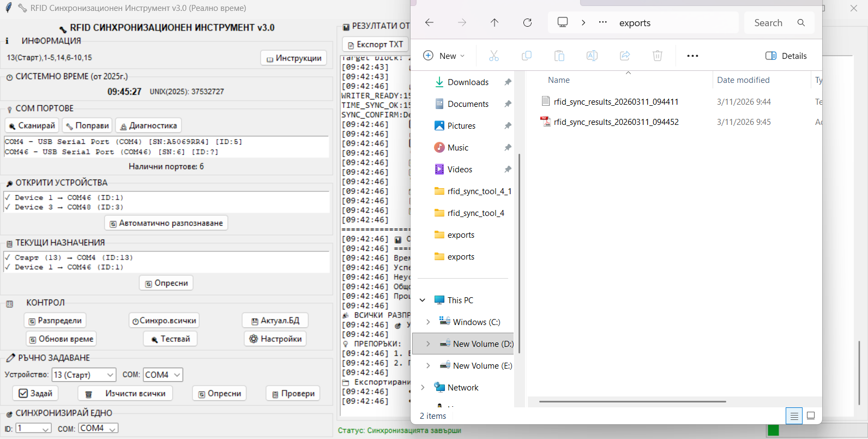Open the See more three-dots menu
This screenshot has height=439, width=868.
[692, 56]
